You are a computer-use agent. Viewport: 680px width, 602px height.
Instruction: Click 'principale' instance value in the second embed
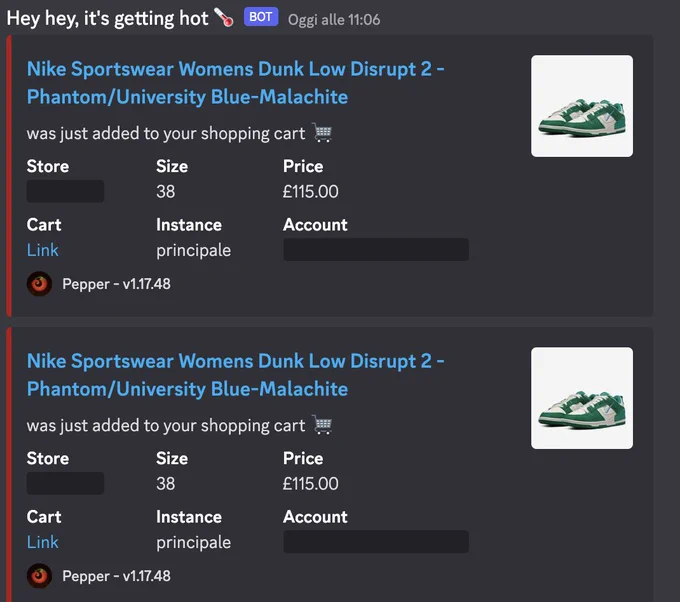pos(193,543)
